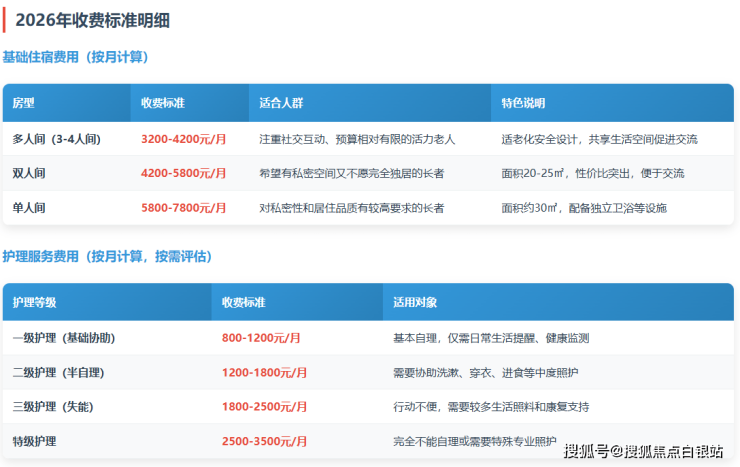Select the 单人间 row label

(29, 208)
